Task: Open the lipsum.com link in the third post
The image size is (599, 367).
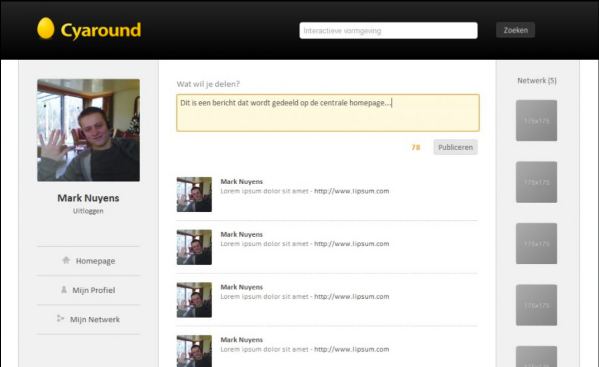Action: point(351,296)
